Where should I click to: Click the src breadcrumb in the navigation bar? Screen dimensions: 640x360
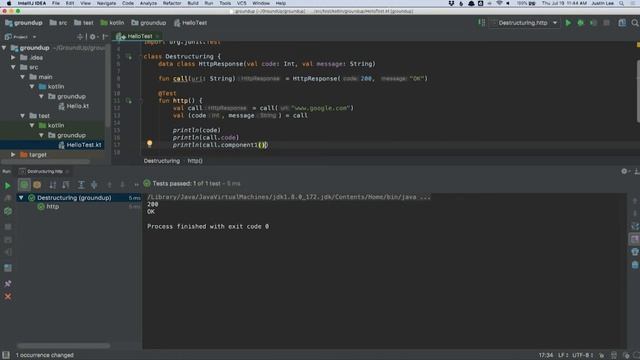tap(58, 23)
